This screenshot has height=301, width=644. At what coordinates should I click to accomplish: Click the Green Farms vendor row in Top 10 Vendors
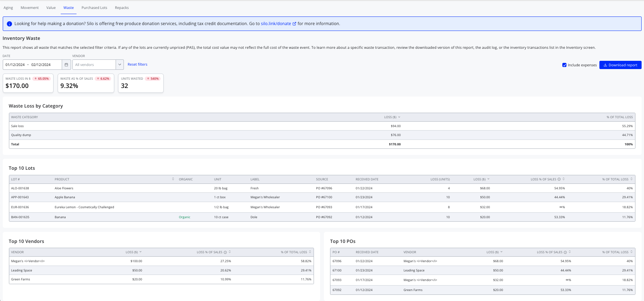[161, 279]
